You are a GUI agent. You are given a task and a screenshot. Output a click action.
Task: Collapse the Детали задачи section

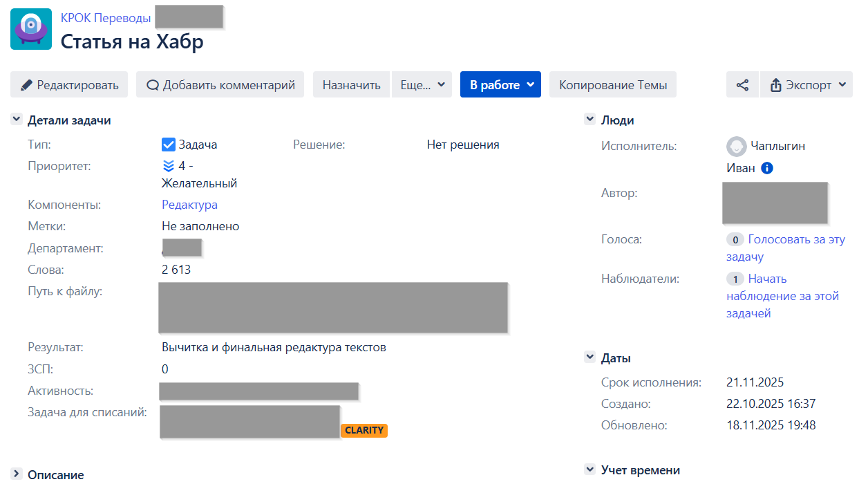pyautogui.click(x=17, y=120)
